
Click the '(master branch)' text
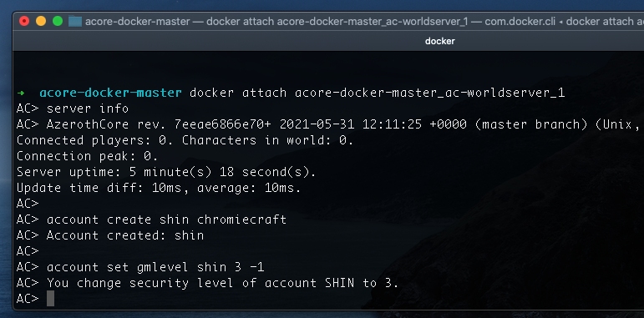[531, 124]
